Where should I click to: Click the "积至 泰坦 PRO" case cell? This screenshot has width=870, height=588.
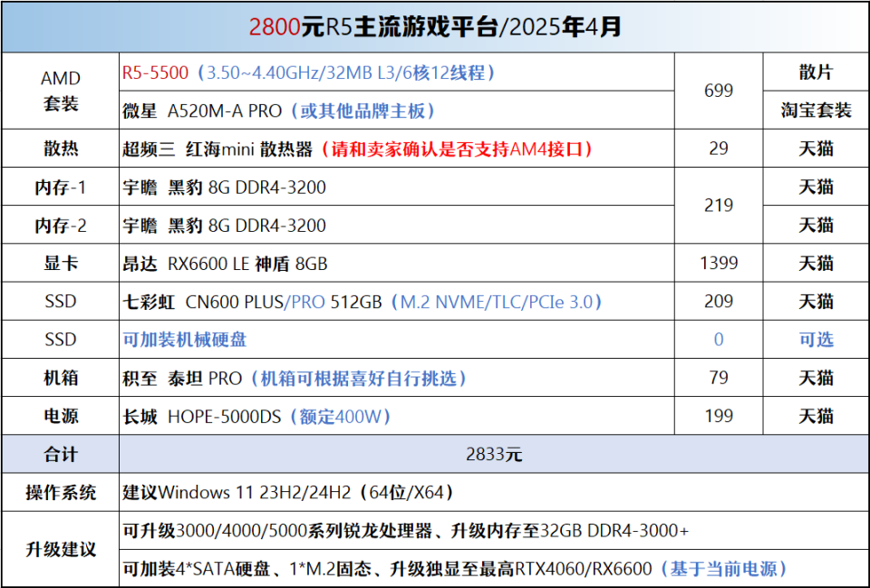pos(397,378)
